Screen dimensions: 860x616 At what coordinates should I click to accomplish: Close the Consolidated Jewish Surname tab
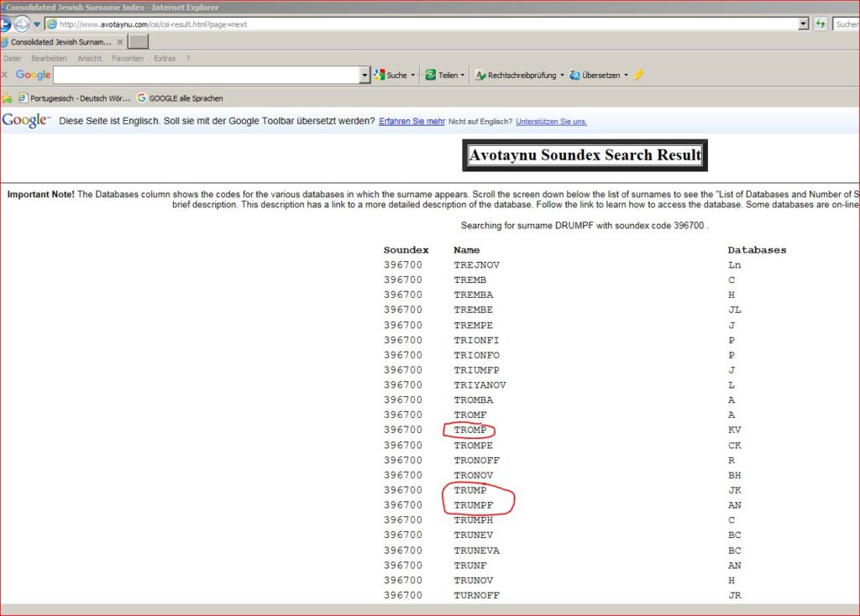120,42
